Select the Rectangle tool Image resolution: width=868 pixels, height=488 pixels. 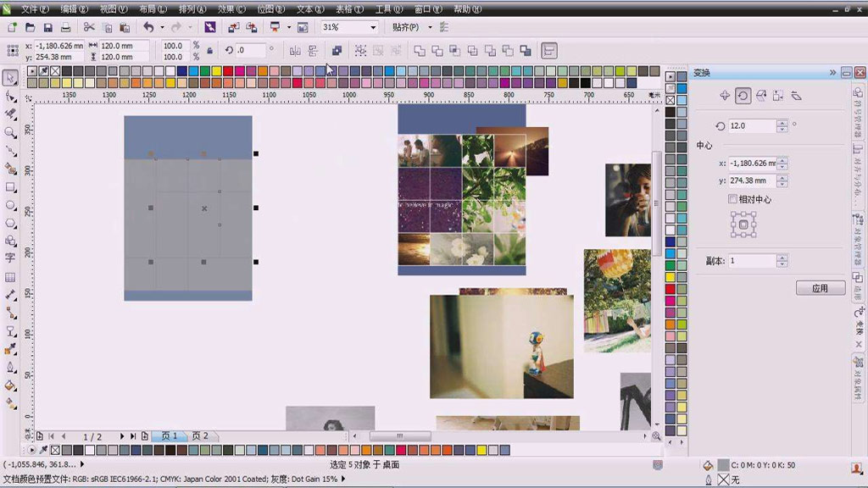click(11, 187)
